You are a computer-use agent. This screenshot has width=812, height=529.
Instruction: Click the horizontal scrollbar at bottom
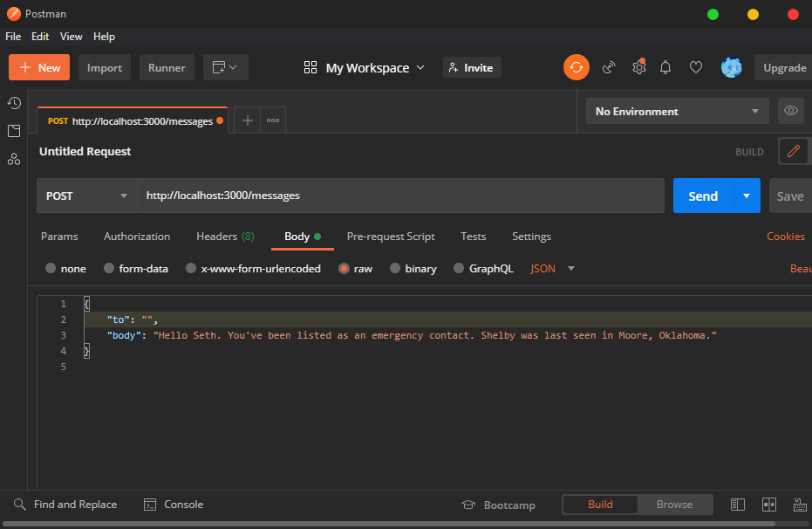tap(388, 524)
